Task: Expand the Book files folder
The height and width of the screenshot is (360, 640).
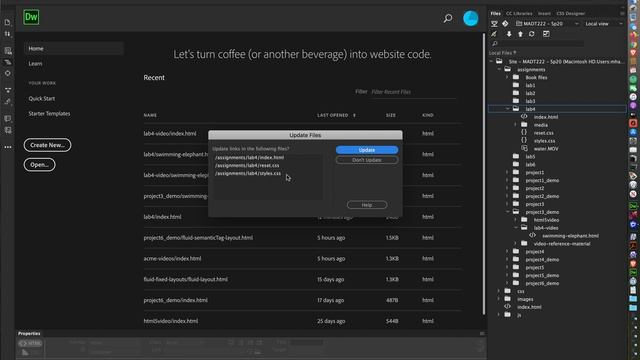Action: pos(508,77)
